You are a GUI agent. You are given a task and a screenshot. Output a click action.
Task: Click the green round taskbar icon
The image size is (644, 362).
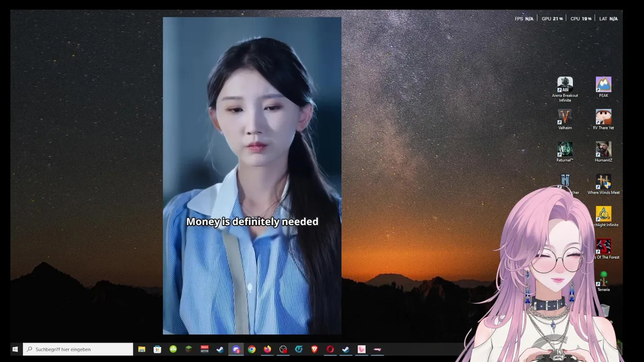pyautogui.click(x=173, y=349)
